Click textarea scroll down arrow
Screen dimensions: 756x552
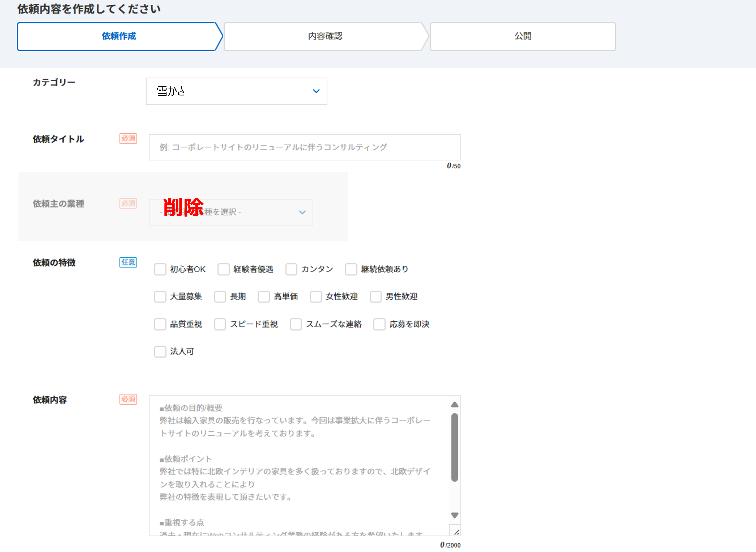coord(454,515)
